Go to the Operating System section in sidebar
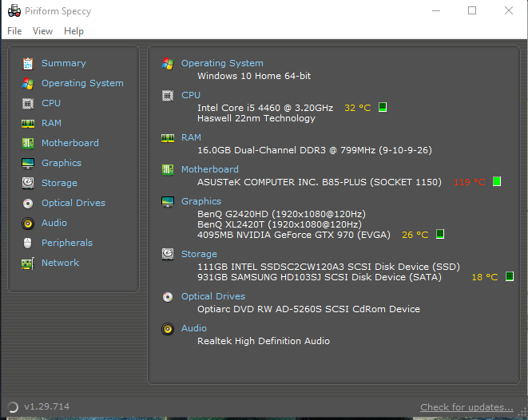The height and width of the screenshot is (420, 528). click(x=82, y=83)
